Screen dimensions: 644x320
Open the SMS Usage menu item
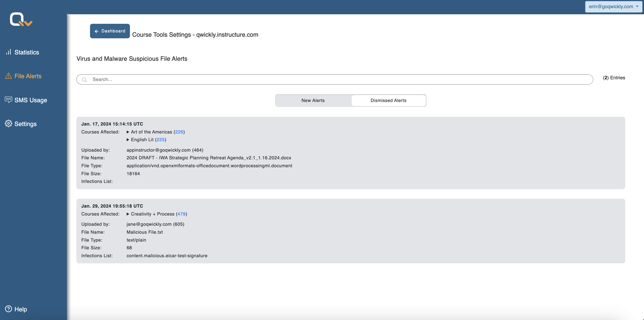point(31,100)
